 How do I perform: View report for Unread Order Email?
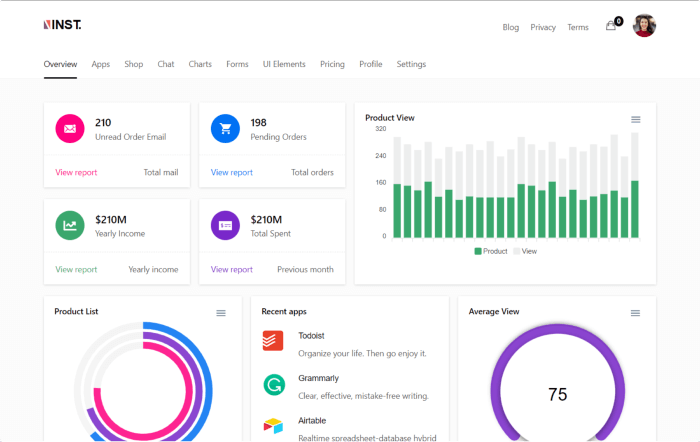pos(76,172)
